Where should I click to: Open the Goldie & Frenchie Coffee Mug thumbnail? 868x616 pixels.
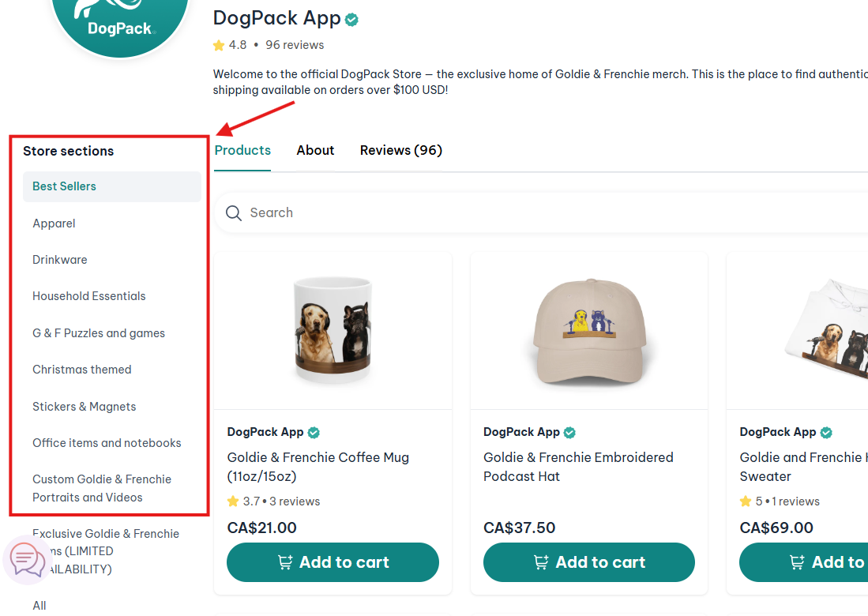[333, 330]
